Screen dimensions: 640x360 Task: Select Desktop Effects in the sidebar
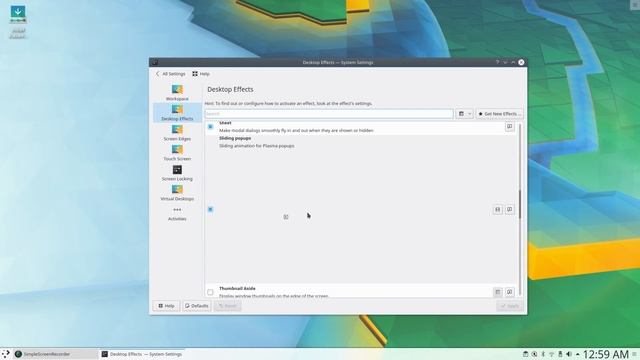point(177,113)
